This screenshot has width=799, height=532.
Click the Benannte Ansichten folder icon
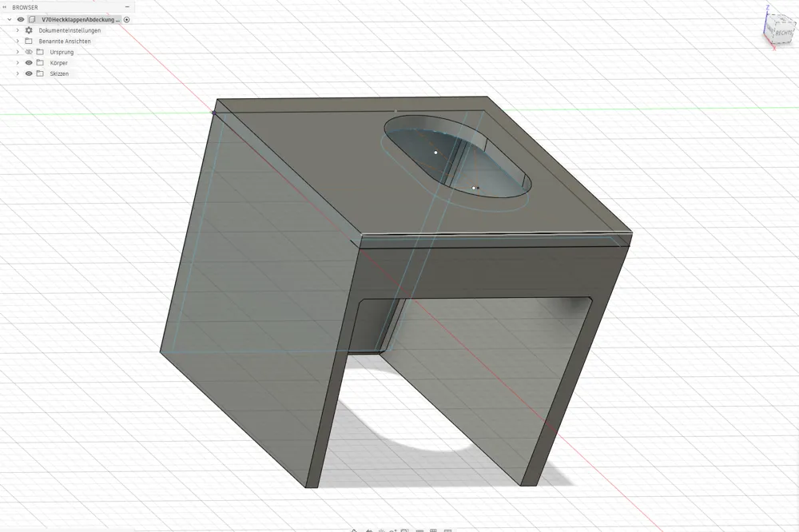pyautogui.click(x=29, y=41)
